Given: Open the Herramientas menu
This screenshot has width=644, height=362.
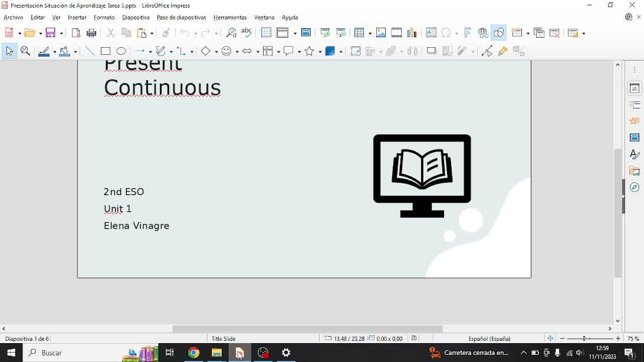Looking at the screenshot, I should (x=230, y=18).
